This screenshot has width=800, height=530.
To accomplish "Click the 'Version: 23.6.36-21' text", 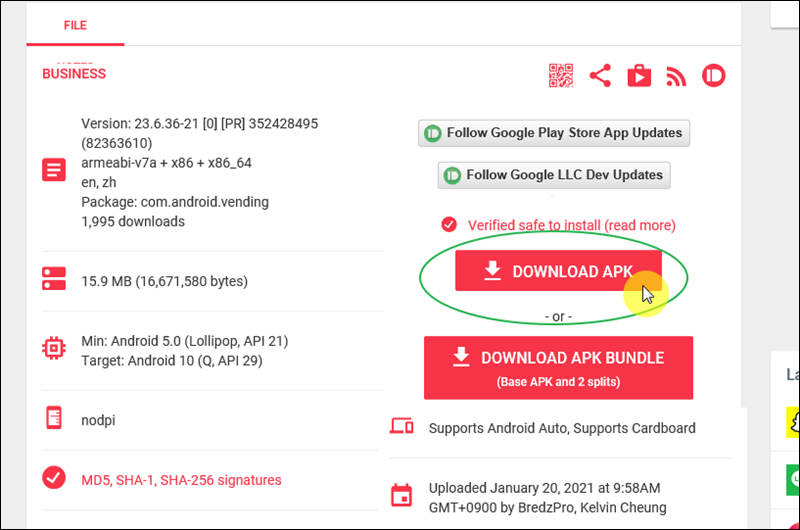I will [x=140, y=123].
